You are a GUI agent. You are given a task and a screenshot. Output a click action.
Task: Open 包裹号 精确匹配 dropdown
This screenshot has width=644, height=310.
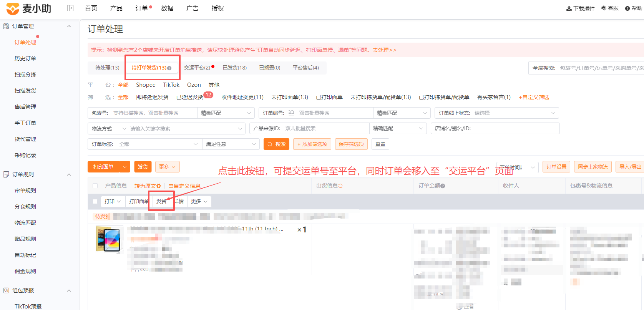click(226, 113)
